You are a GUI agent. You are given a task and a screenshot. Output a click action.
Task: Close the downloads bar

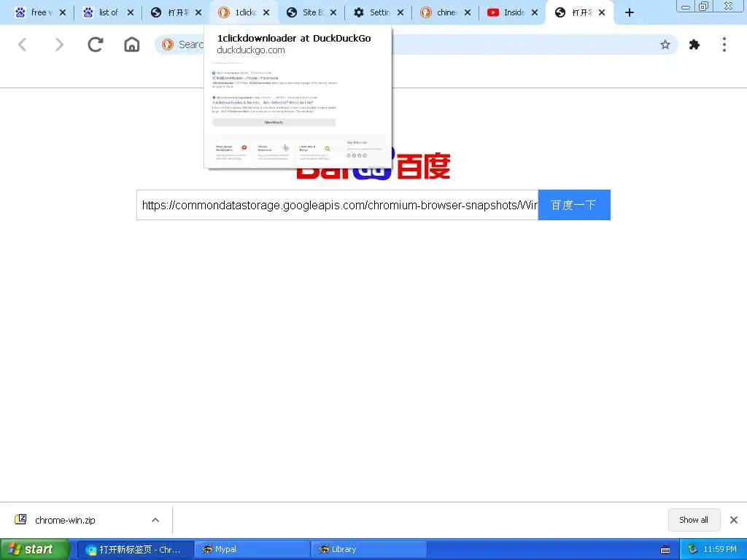tap(734, 519)
